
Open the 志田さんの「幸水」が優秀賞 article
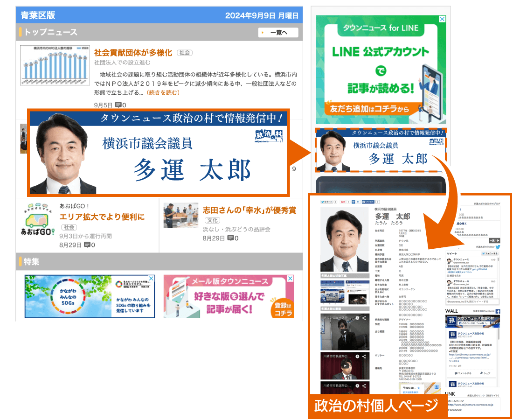click(x=249, y=210)
